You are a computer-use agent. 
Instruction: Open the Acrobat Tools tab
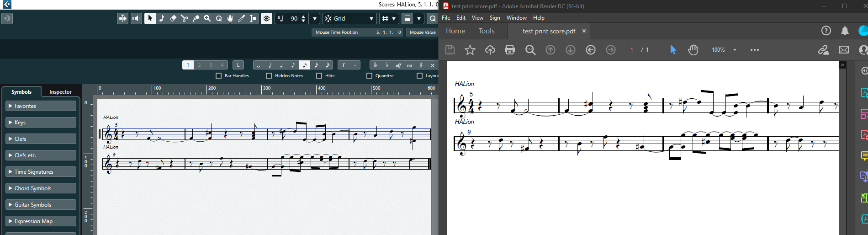point(487,31)
